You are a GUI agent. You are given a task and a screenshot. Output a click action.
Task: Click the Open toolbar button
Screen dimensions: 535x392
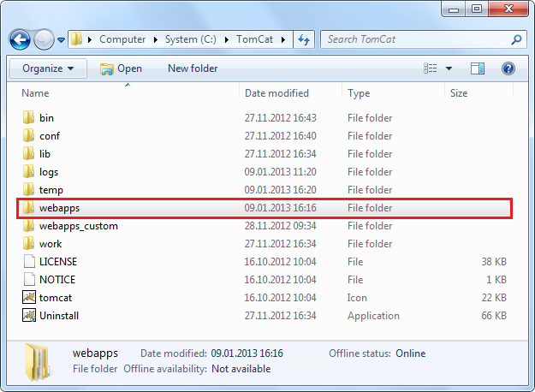click(121, 68)
